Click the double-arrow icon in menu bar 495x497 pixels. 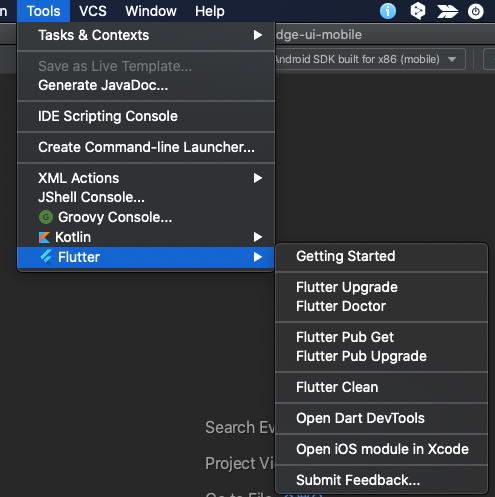[x=447, y=12]
